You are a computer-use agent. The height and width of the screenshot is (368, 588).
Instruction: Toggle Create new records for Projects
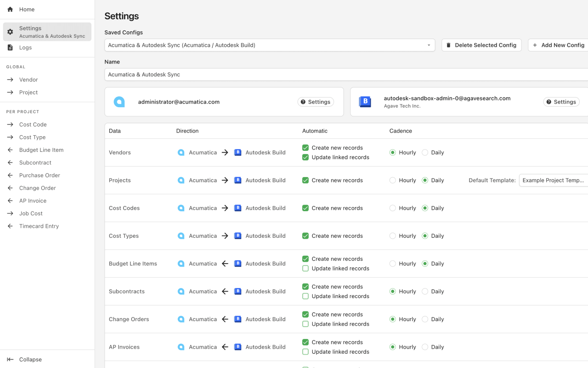pos(305,180)
